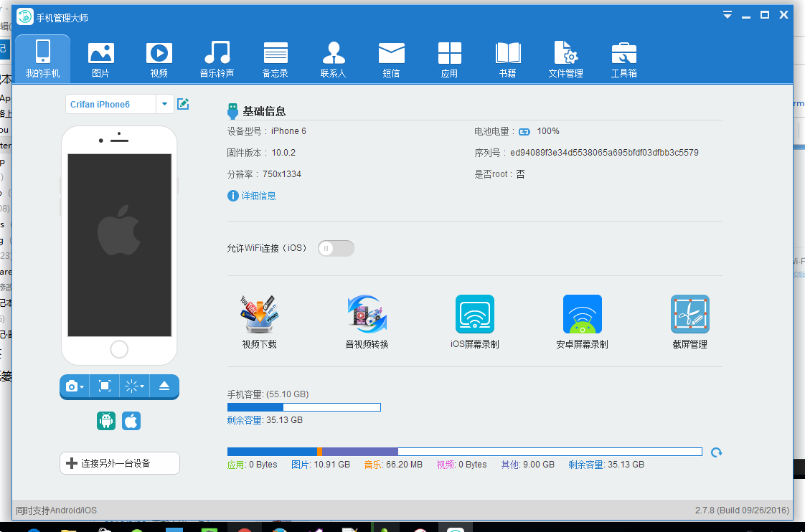Open the 截屏管理 screenshot manager
Image resolution: width=805 pixels, height=532 pixels.
pos(690,322)
